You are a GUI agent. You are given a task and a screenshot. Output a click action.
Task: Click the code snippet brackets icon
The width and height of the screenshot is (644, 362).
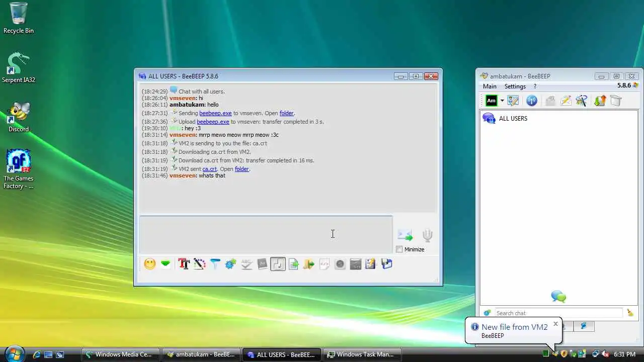coord(325,264)
